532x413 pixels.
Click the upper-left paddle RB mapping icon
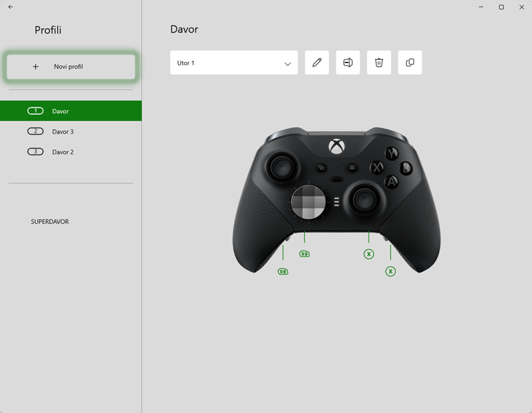point(305,254)
